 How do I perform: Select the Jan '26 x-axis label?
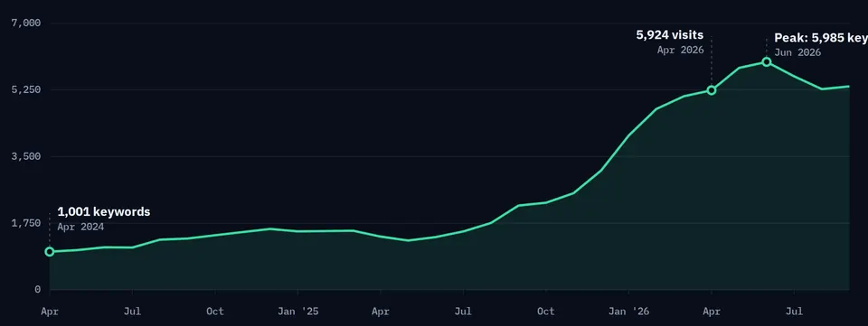point(629,312)
